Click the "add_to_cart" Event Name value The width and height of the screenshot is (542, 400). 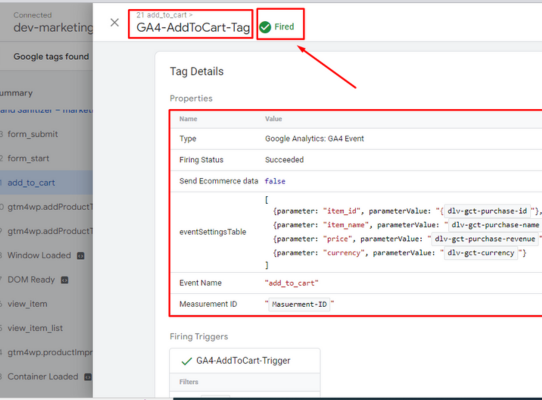tap(291, 283)
